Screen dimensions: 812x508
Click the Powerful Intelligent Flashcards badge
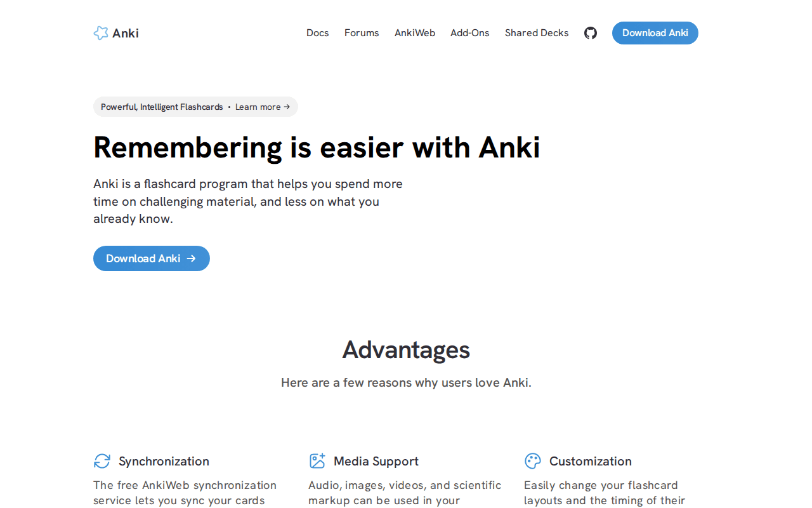162,107
